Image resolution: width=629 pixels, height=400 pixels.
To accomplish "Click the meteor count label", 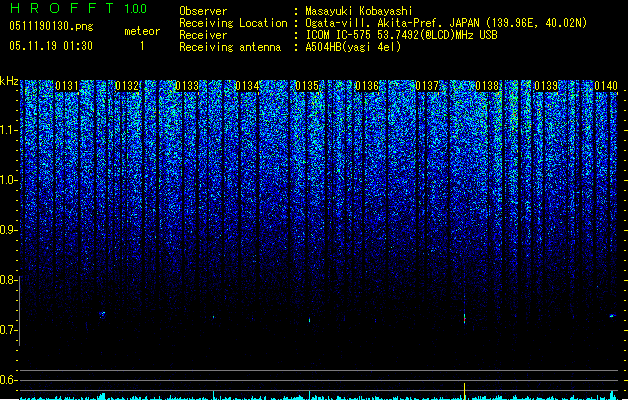I will coord(142,31).
